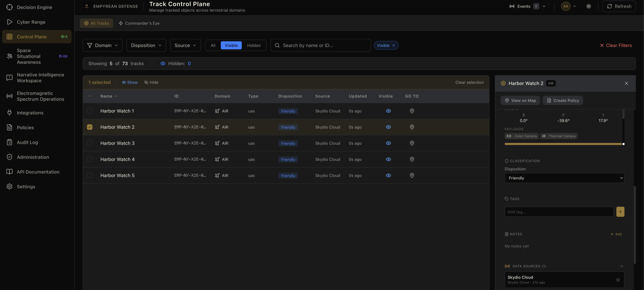
Task: Open the API Documentation book icon
Action: point(9,172)
